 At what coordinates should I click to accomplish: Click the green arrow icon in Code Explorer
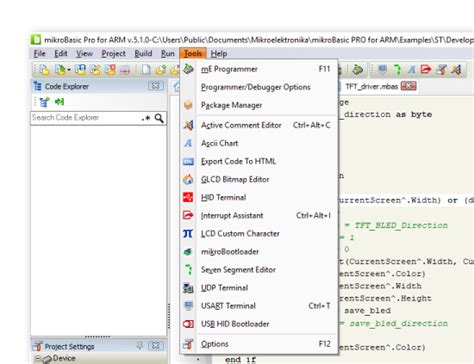59,102
